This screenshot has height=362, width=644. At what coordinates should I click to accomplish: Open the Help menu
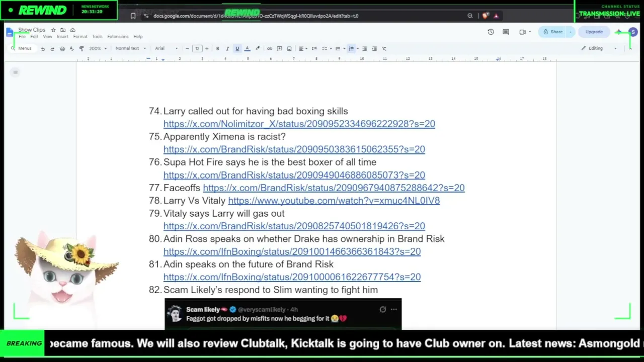138,37
